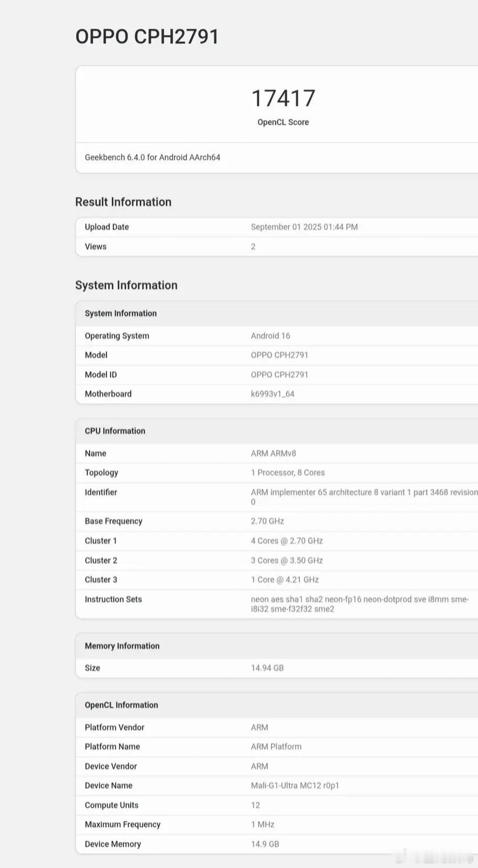The width and height of the screenshot is (478, 868).
Task: Click the Memory Information table header
Action: point(277,646)
